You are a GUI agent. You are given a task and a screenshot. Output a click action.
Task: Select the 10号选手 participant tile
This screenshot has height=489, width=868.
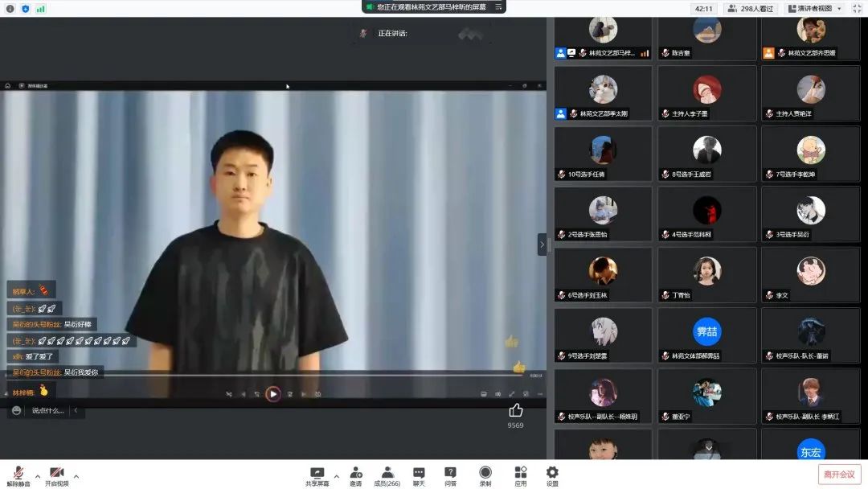click(603, 154)
